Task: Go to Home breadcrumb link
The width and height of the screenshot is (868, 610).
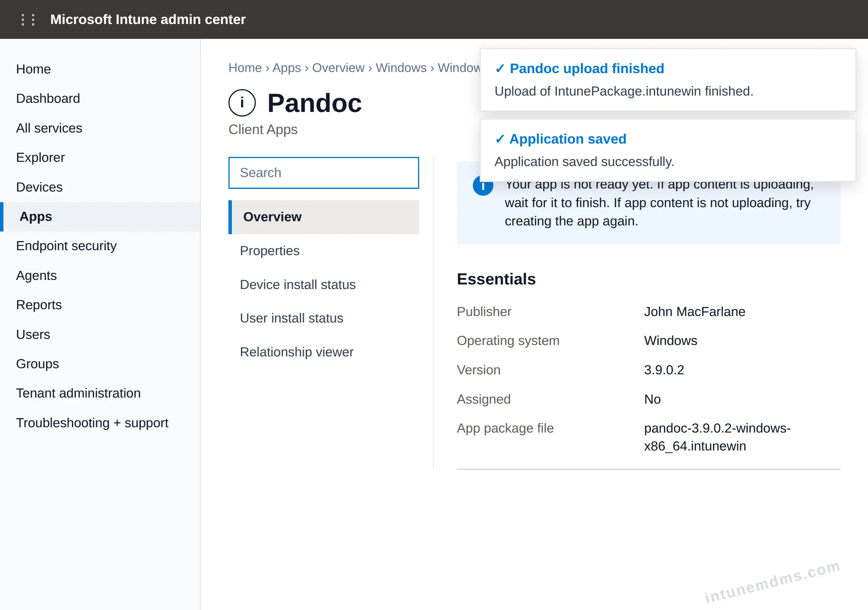Action: tap(245, 68)
